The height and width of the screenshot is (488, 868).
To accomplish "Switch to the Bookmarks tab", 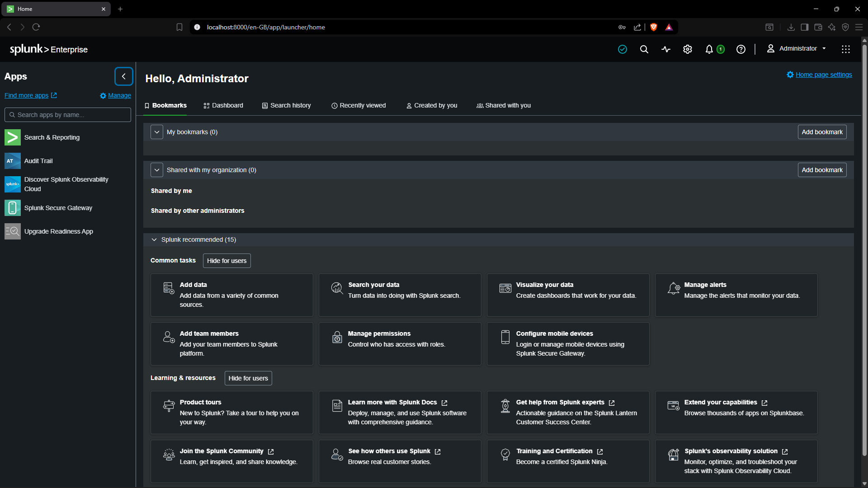I will click(x=165, y=105).
